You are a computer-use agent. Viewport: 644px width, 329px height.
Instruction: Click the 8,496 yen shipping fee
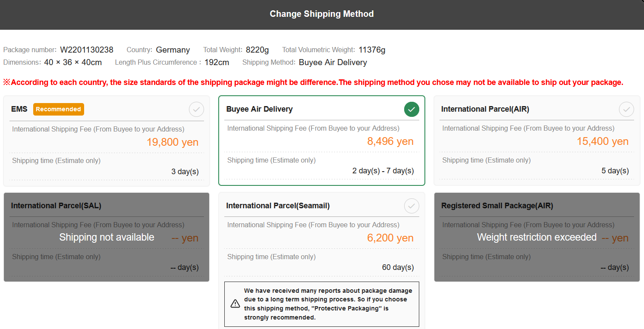coord(390,141)
